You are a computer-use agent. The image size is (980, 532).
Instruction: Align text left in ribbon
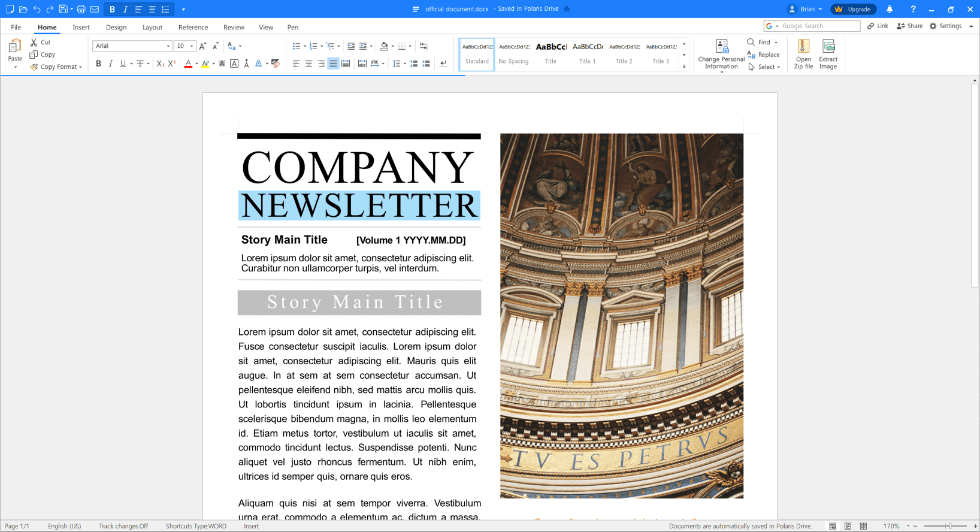click(296, 64)
